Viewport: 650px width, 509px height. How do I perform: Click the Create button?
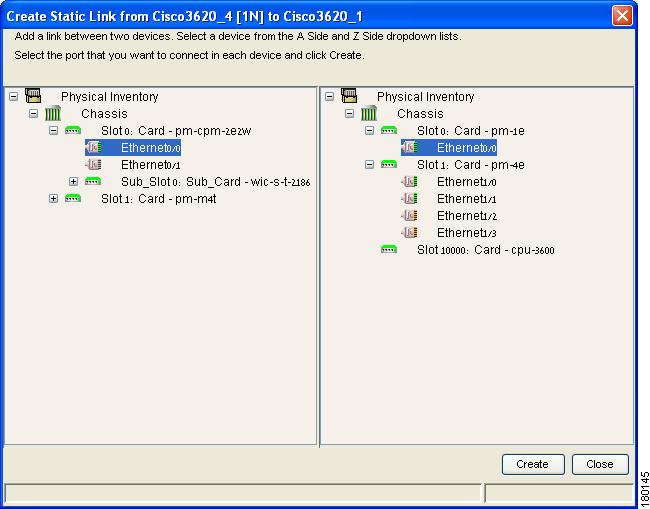pyautogui.click(x=533, y=464)
